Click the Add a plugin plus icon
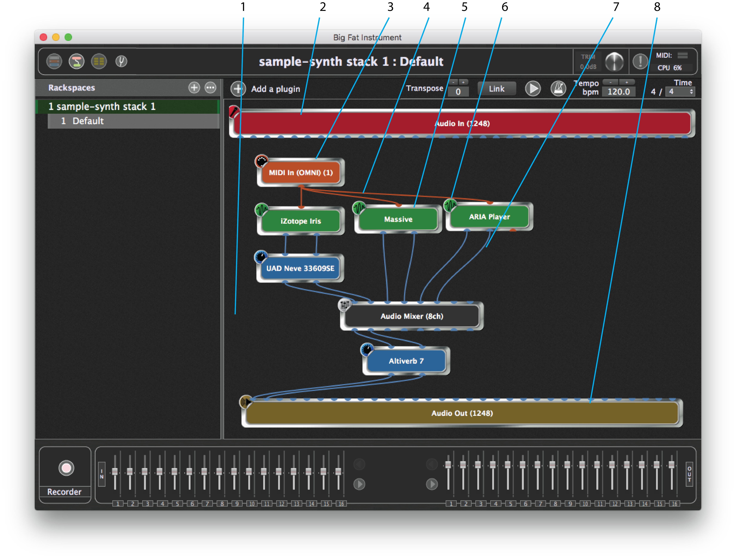The image size is (736, 560). (x=238, y=89)
